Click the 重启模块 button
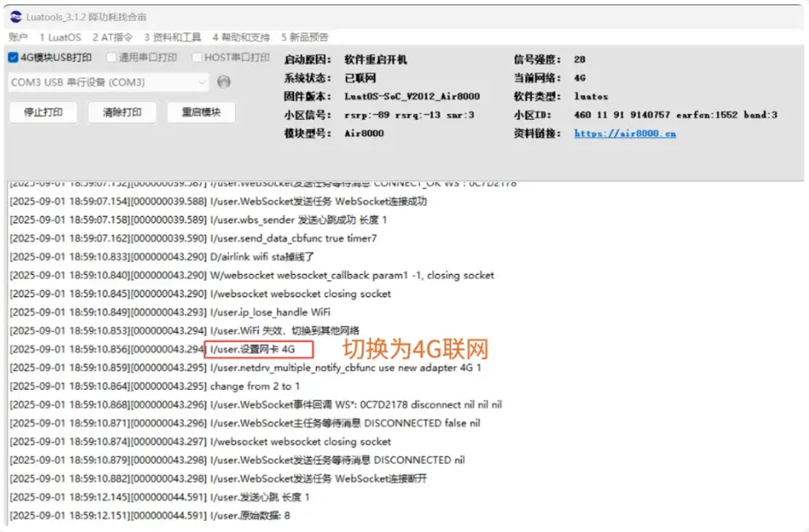Viewport: 809px width, 532px height. [201, 112]
